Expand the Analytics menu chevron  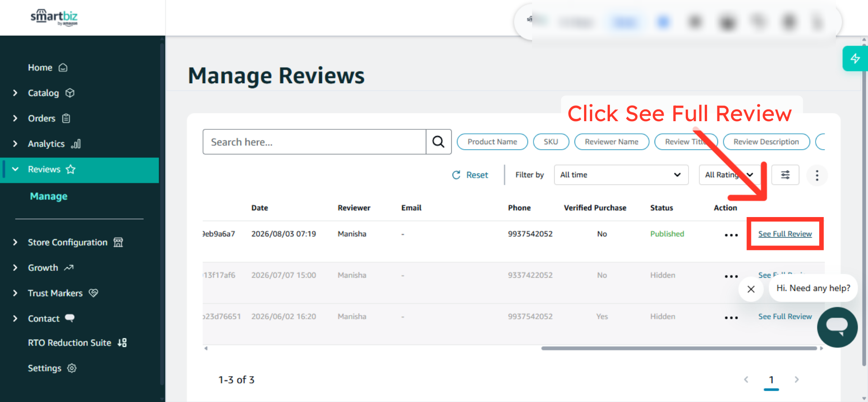point(15,143)
